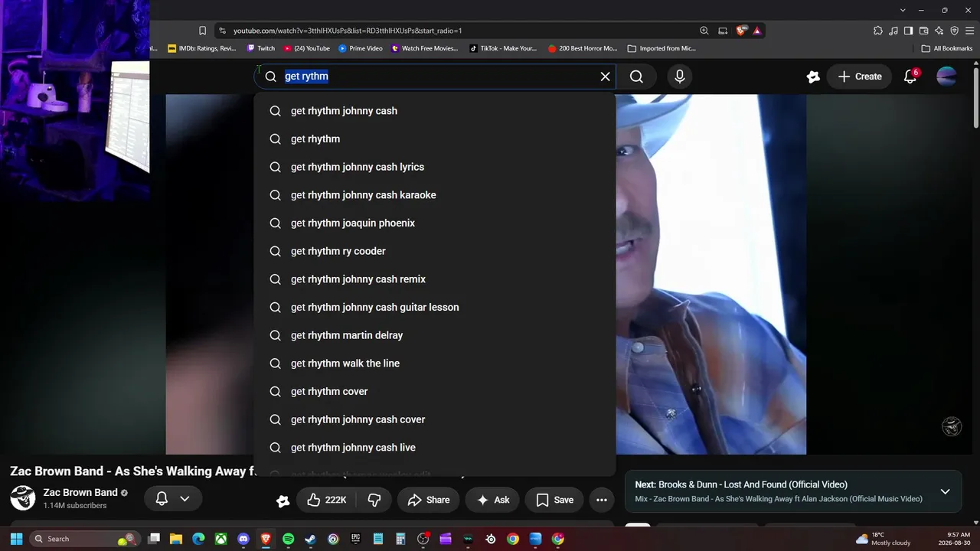
Task: Open the browser tab search dropdown arrow
Action: point(903,10)
